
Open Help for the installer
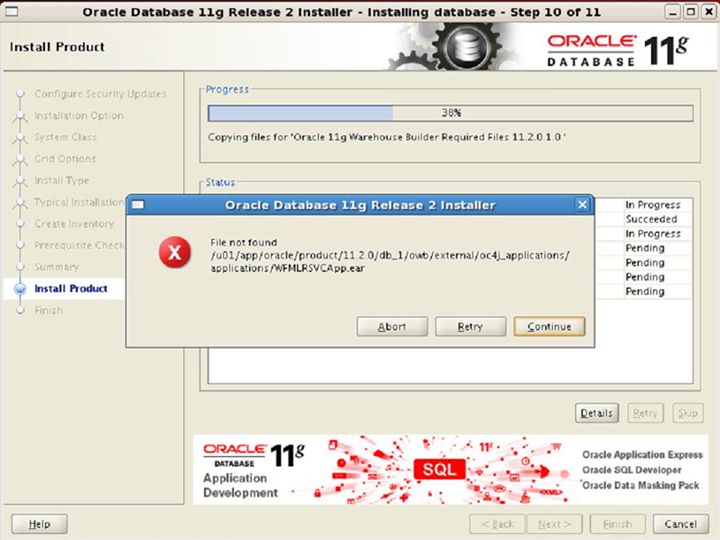39,524
